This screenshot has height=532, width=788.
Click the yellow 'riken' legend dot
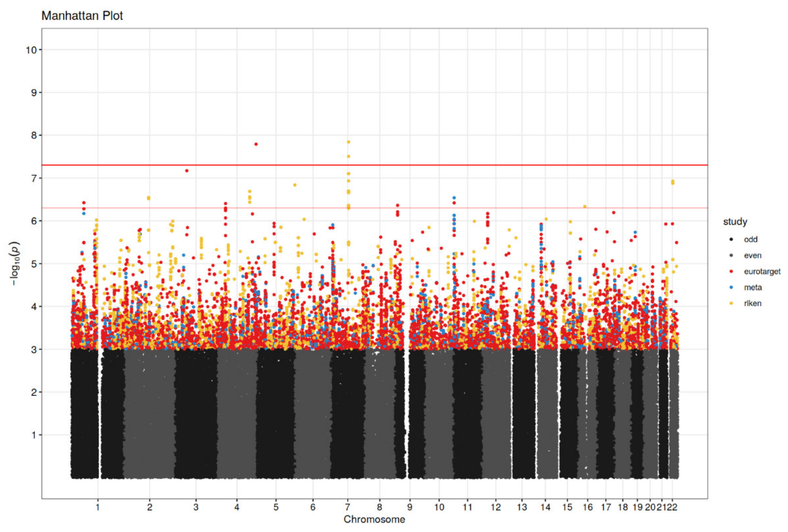coord(731,303)
